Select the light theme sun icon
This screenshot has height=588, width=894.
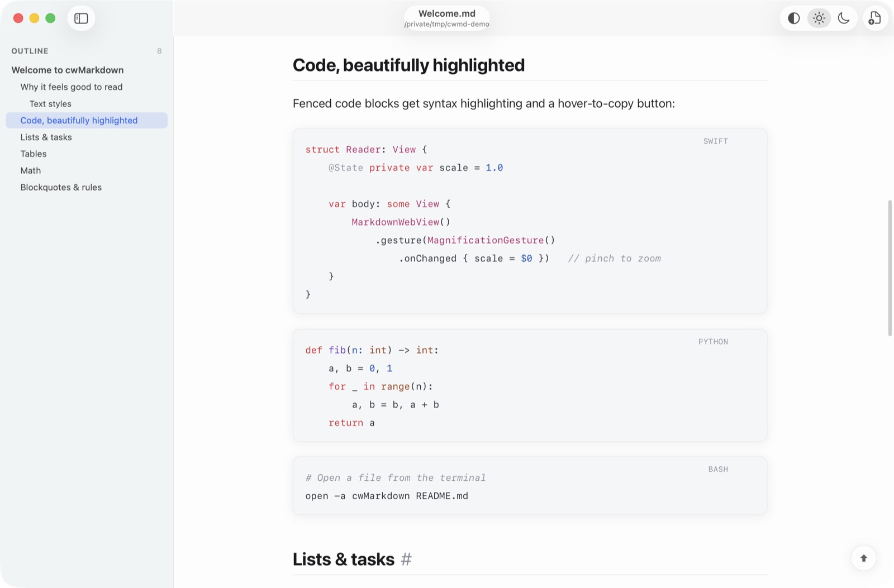(x=819, y=18)
